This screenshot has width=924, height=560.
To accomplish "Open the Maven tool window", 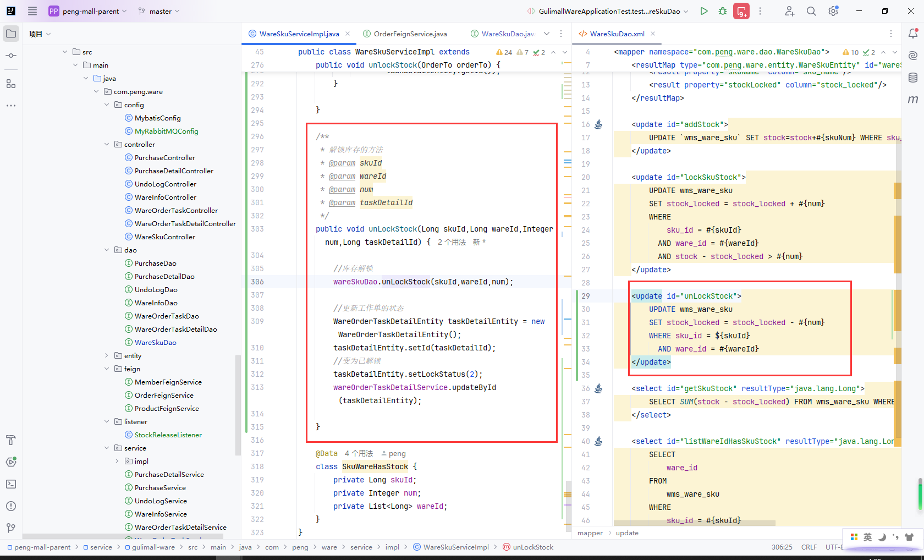I will point(913,100).
